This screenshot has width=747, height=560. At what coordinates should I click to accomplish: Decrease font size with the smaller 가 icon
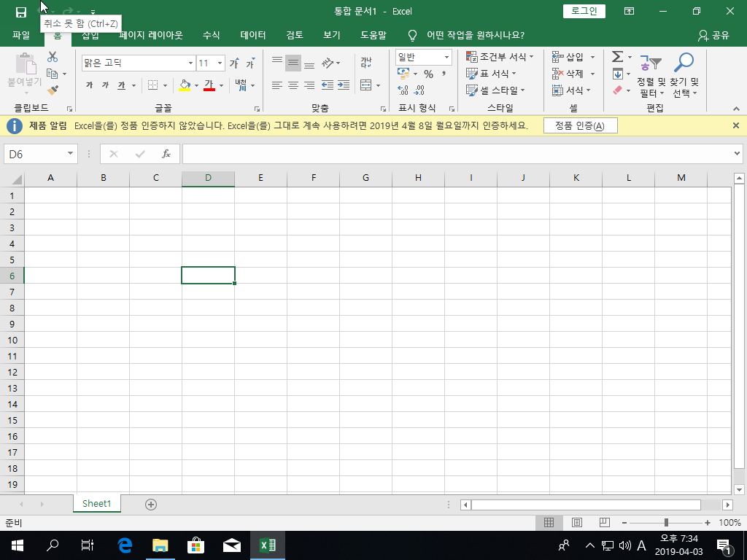pyautogui.click(x=251, y=63)
